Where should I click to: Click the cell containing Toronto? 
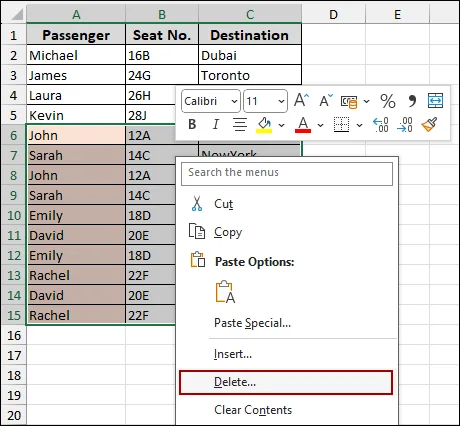click(250, 75)
